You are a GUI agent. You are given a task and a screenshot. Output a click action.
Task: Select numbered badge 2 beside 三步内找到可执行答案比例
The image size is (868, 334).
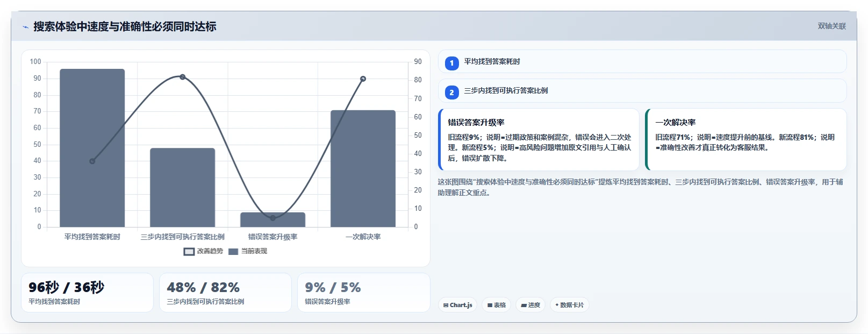pyautogui.click(x=451, y=93)
